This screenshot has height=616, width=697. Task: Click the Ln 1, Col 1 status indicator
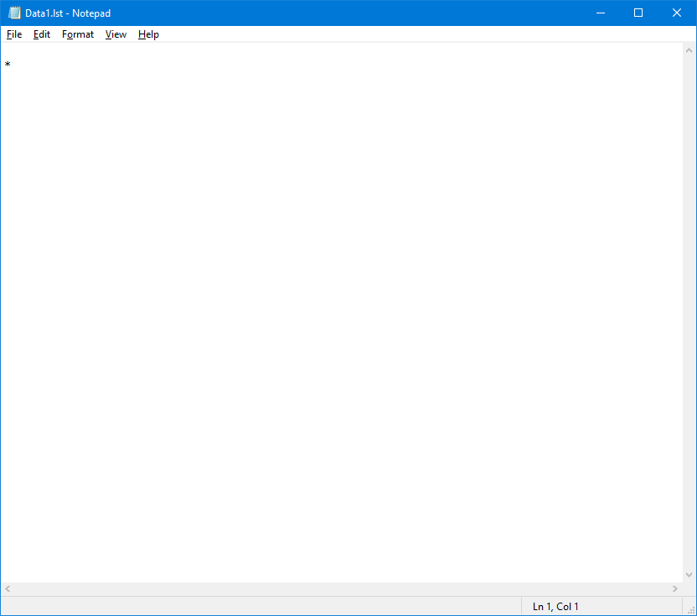pyautogui.click(x=555, y=607)
